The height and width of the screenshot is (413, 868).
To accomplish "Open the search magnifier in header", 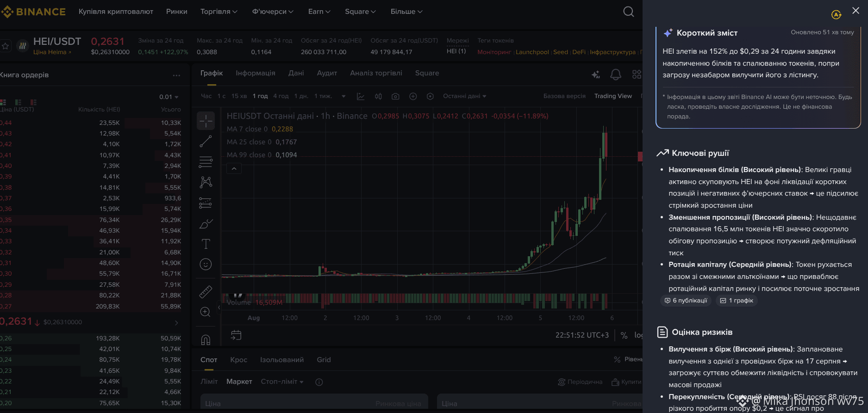I will (x=628, y=12).
